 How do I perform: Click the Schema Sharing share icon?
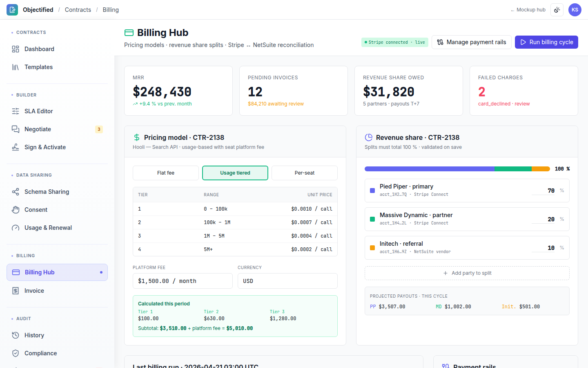[x=16, y=192]
